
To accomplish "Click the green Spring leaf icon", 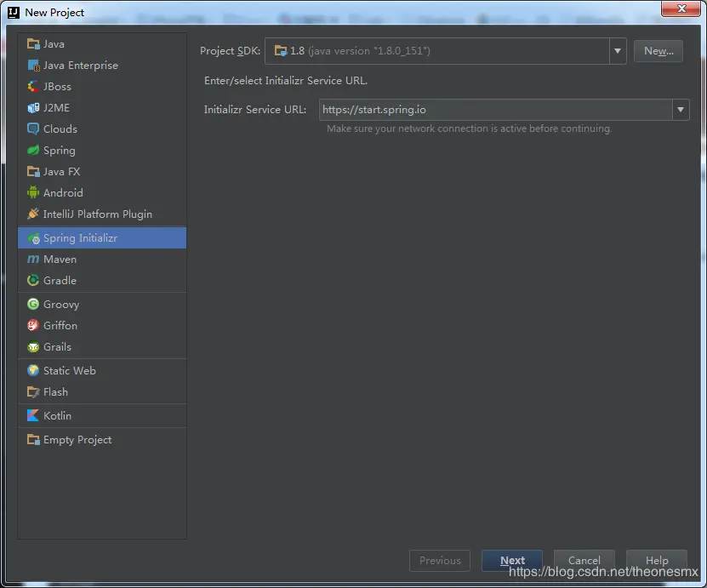I will [x=33, y=150].
